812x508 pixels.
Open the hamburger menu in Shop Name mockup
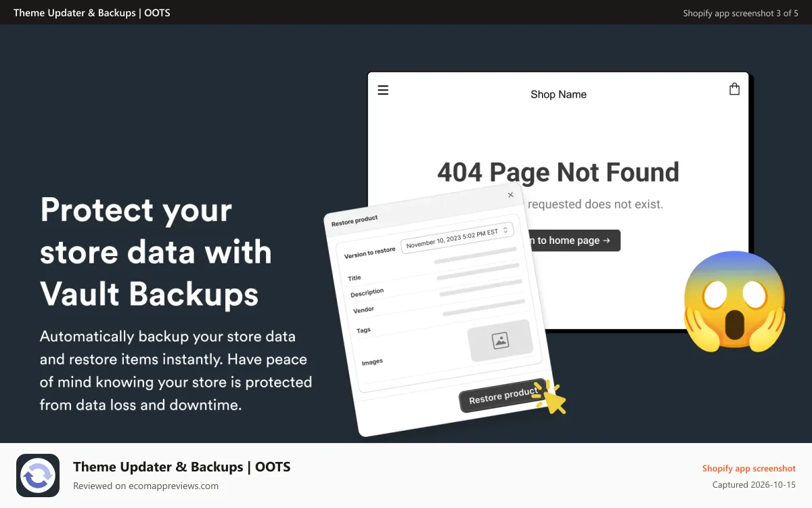coord(383,90)
